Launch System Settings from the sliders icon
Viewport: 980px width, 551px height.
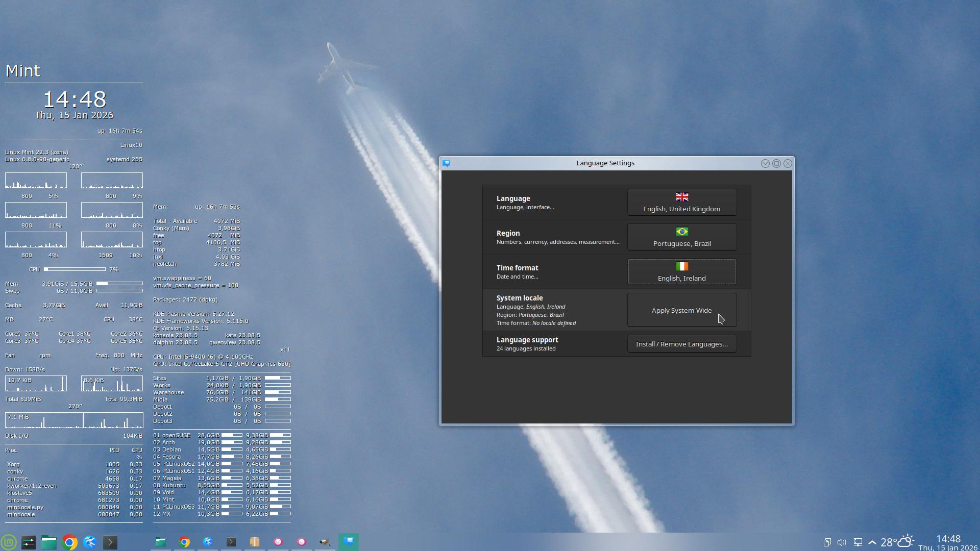tap(29, 542)
